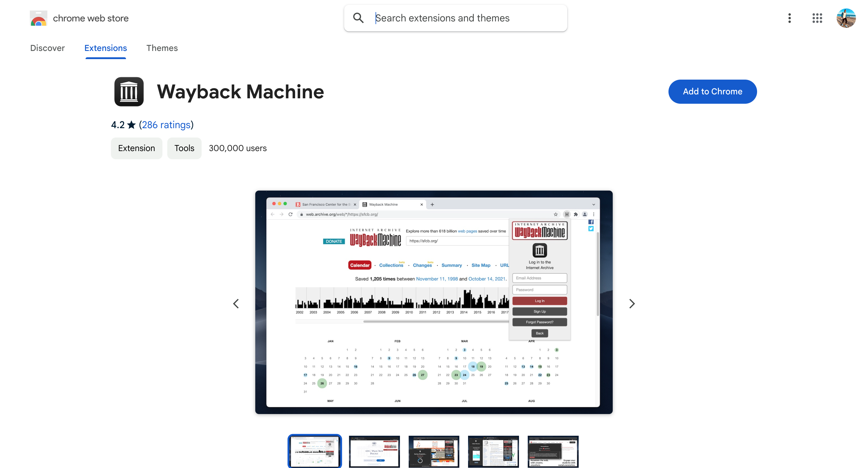Switch to the Themes tab

click(x=162, y=48)
